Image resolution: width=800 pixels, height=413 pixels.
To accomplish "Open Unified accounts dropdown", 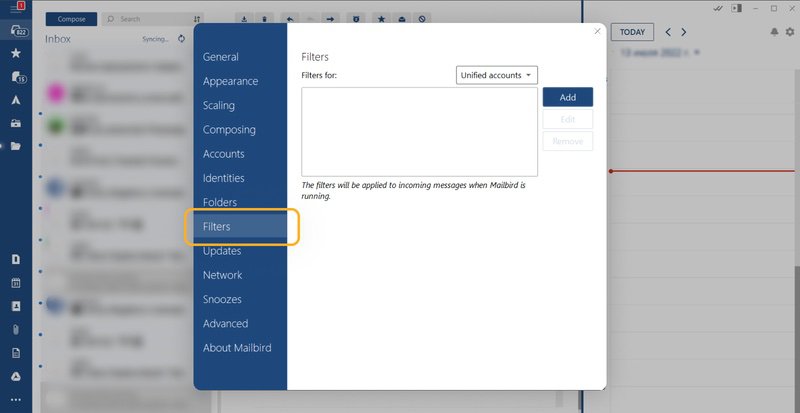I will (x=496, y=75).
